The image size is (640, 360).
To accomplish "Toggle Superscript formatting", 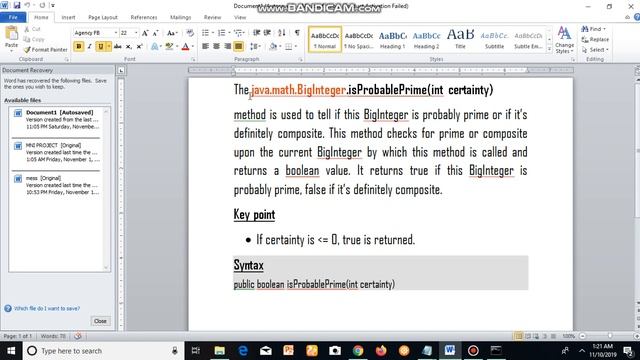I will (x=139, y=47).
